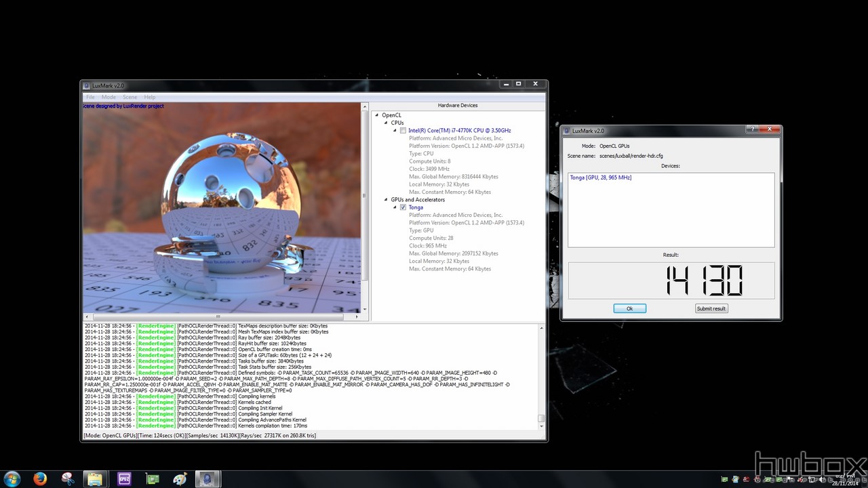Open the File menu
Viewport: 868px width, 488px height.
coord(90,97)
